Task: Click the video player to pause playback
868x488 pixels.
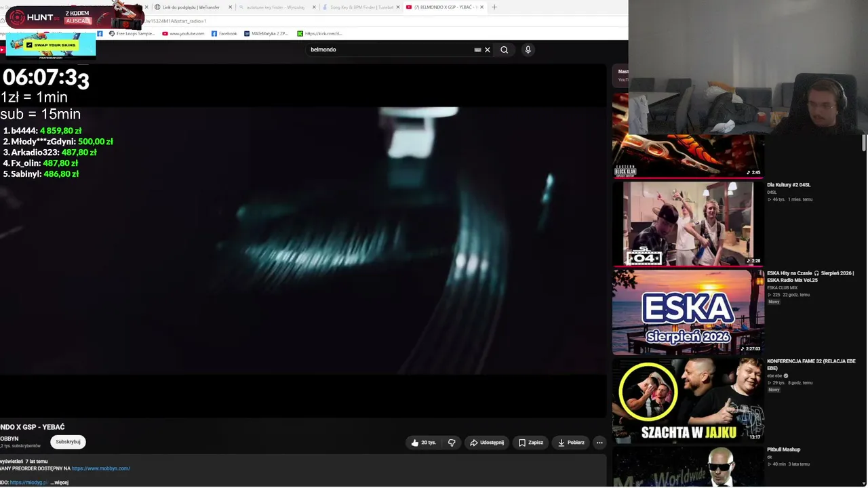Action: pos(303,241)
